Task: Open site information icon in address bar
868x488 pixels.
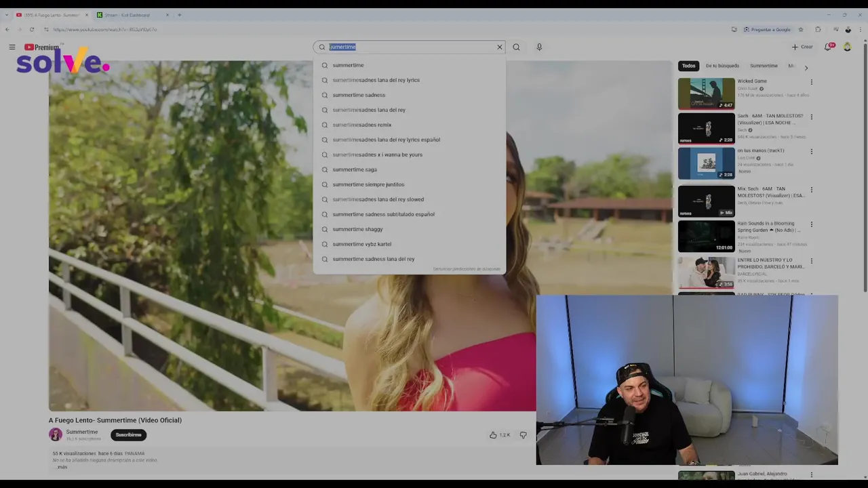Action: click(x=46, y=29)
